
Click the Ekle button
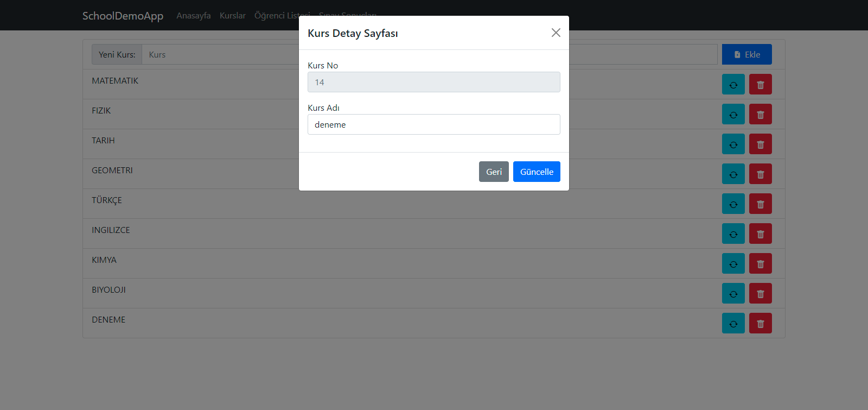pyautogui.click(x=747, y=54)
